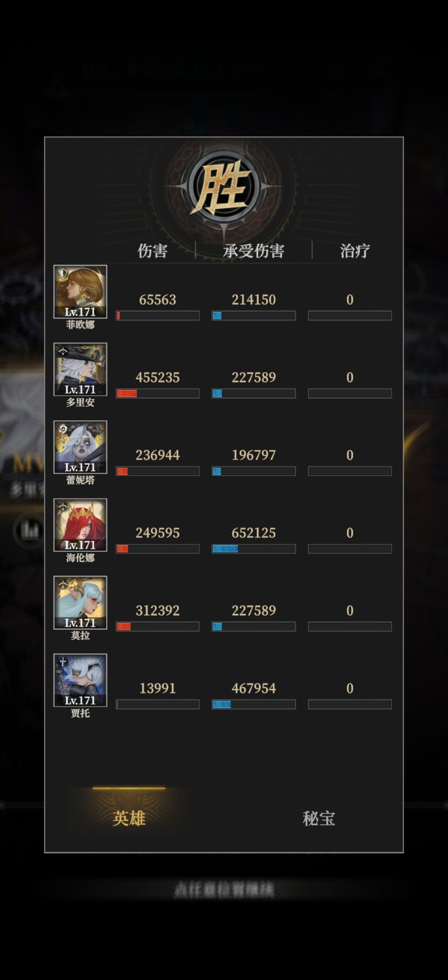448x980 pixels.
Task: Tap the battle statistics chart icon
Action: click(29, 531)
